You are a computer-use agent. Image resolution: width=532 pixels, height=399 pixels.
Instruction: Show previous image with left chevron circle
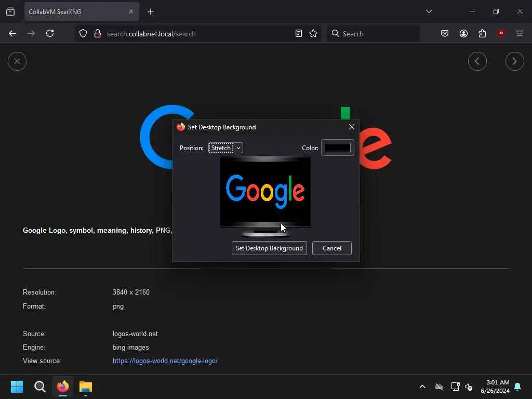(x=477, y=61)
